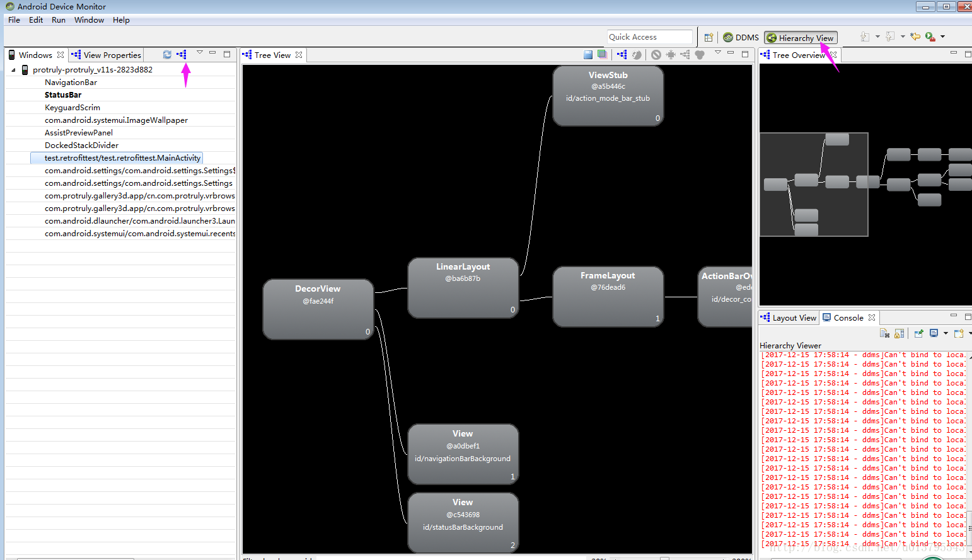Open the Edit menu
The height and width of the screenshot is (560, 972).
36,20
